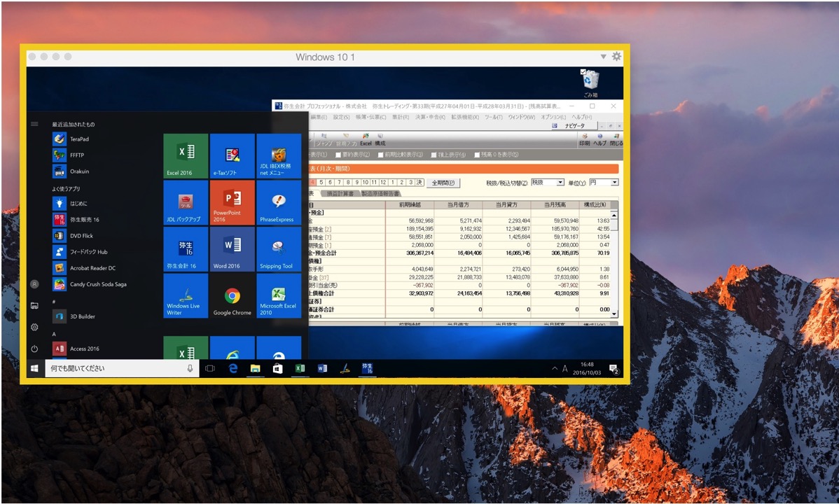Image resolution: width=839 pixels, height=504 pixels.
Task: Open the Windows Live Writer tile
Action: coord(186,295)
